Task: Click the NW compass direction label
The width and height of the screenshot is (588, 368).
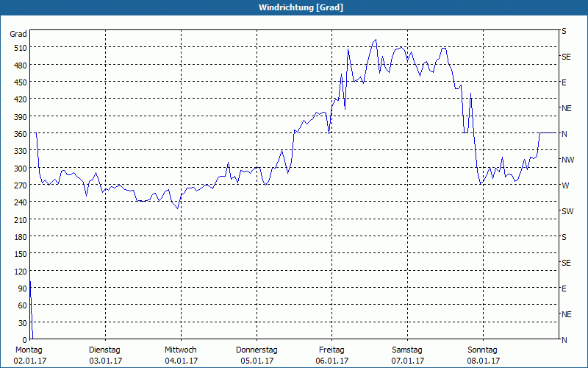Action: [567, 160]
